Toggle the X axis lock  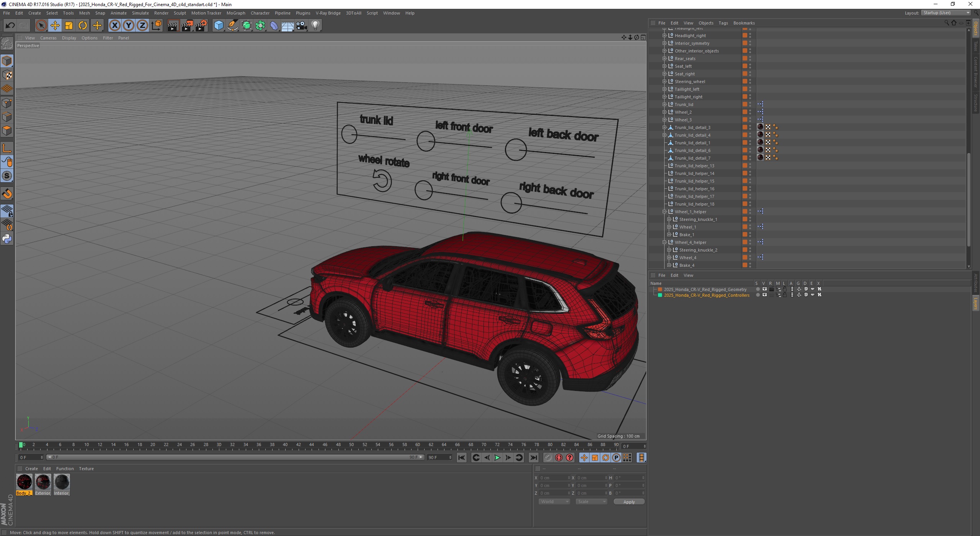point(114,26)
